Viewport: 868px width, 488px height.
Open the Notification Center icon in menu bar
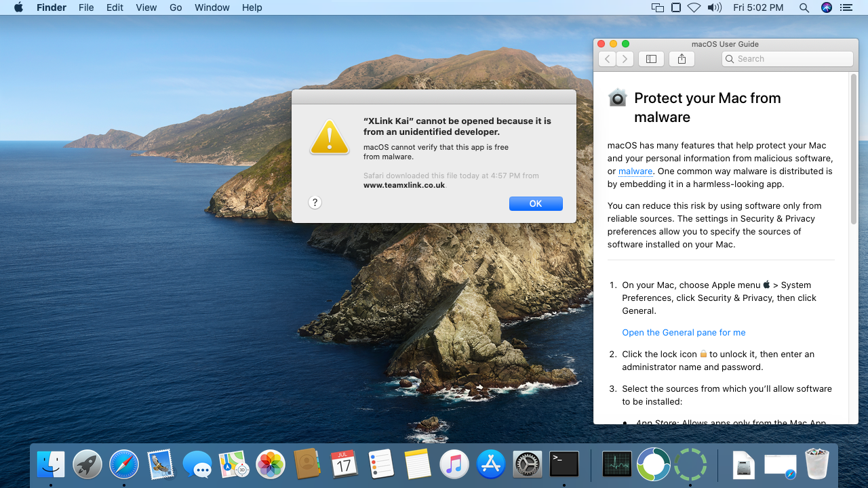point(845,7)
